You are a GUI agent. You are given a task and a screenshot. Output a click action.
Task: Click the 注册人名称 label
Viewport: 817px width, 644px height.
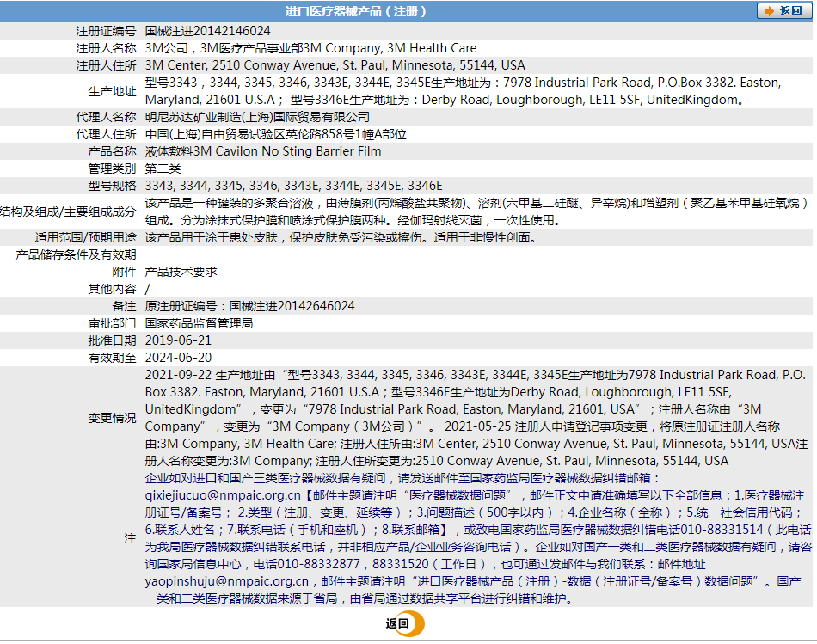coord(106,48)
